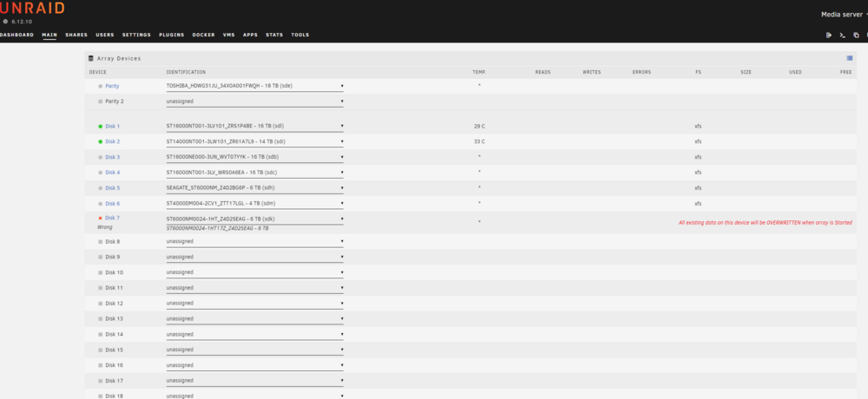Open the Disk 17 unassigned dropdown
Image resolution: width=868 pixels, height=399 pixels.
[x=254, y=382]
